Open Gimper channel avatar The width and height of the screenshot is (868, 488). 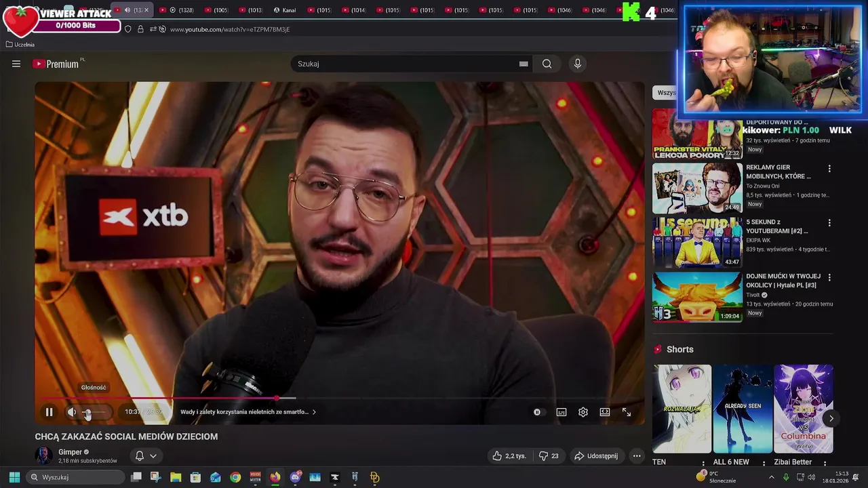click(44, 455)
